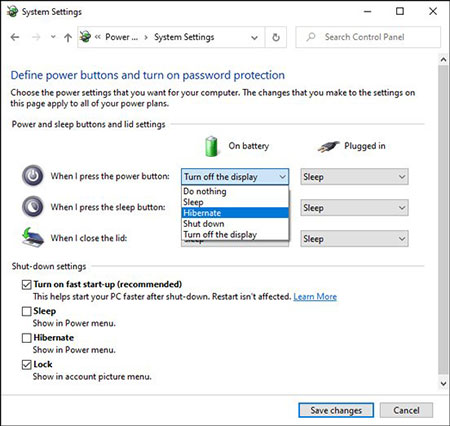Click the power plug icon next to Plugged in
Image resolution: width=450 pixels, height=426 pixels.
328,146
